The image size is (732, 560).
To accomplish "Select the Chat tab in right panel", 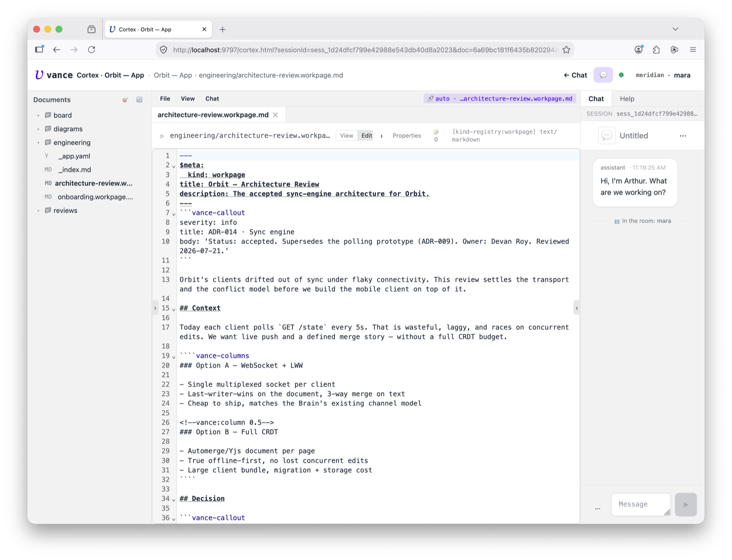I will 596,99.
